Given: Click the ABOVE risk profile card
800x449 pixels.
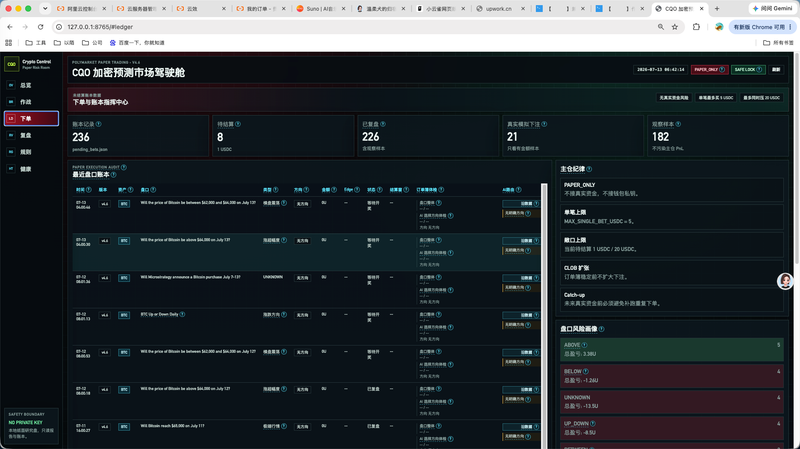Looking at the screenshot, I should pyautogui.click(x=671, y=349).
